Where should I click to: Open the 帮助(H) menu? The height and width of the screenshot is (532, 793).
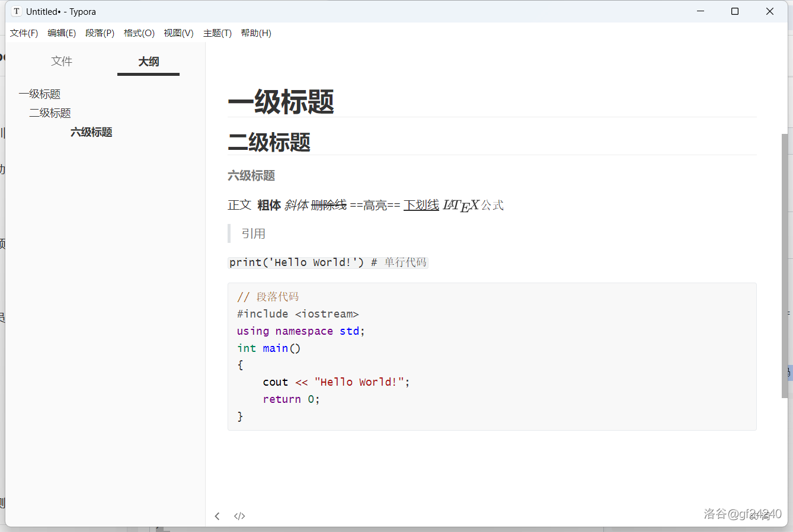256,33
